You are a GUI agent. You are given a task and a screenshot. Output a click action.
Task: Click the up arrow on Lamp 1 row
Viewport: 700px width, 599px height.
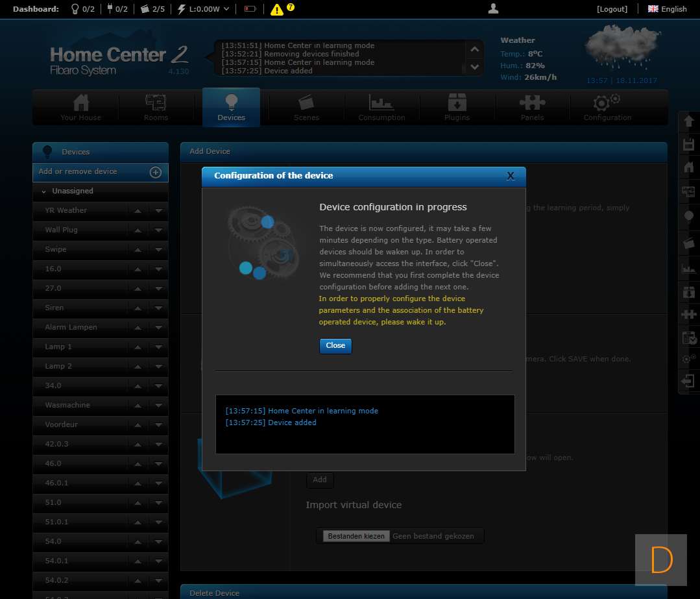point(138,347)
